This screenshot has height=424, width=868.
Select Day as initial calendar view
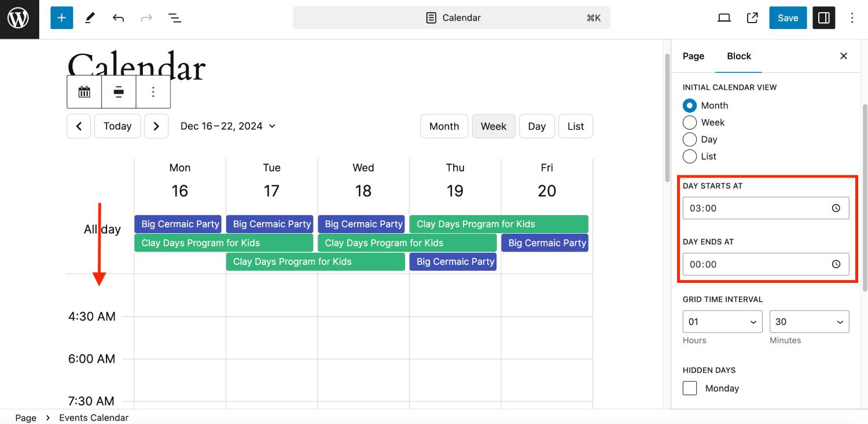(x=690, y=139)
